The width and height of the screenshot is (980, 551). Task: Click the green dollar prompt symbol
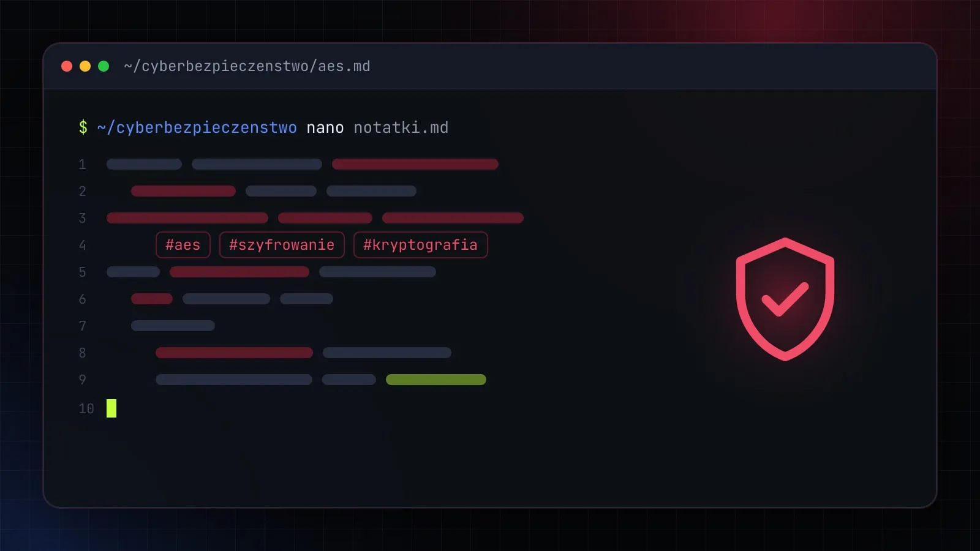click(x=83, y=127)
